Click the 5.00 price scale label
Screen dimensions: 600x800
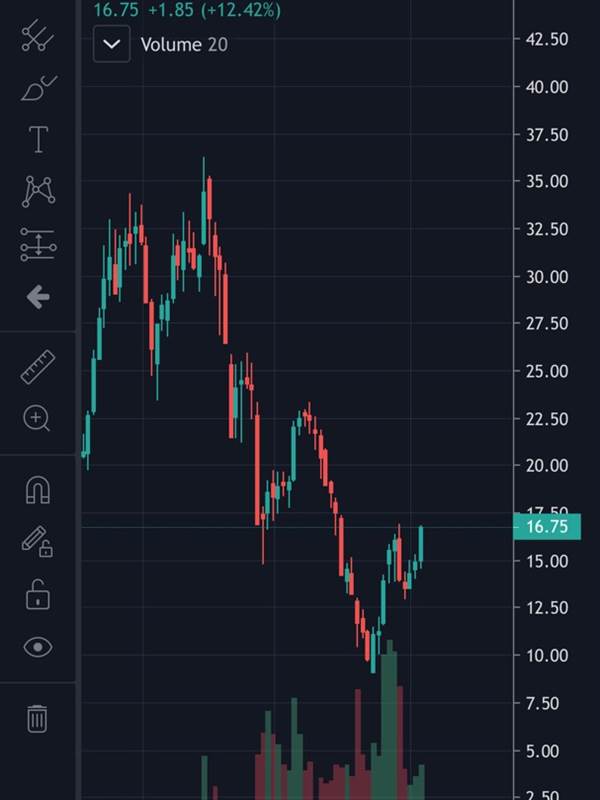point(542,751)
